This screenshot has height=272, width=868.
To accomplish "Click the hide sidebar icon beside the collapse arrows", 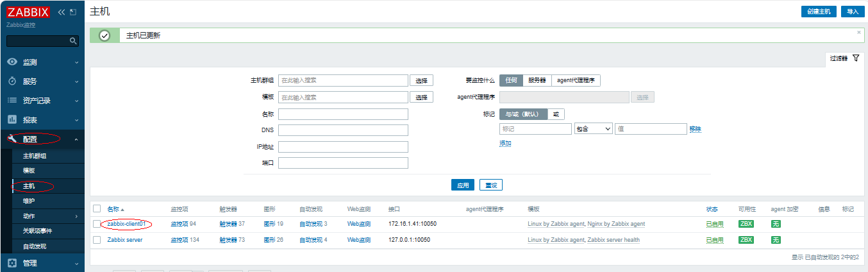I will click(73, 12).
